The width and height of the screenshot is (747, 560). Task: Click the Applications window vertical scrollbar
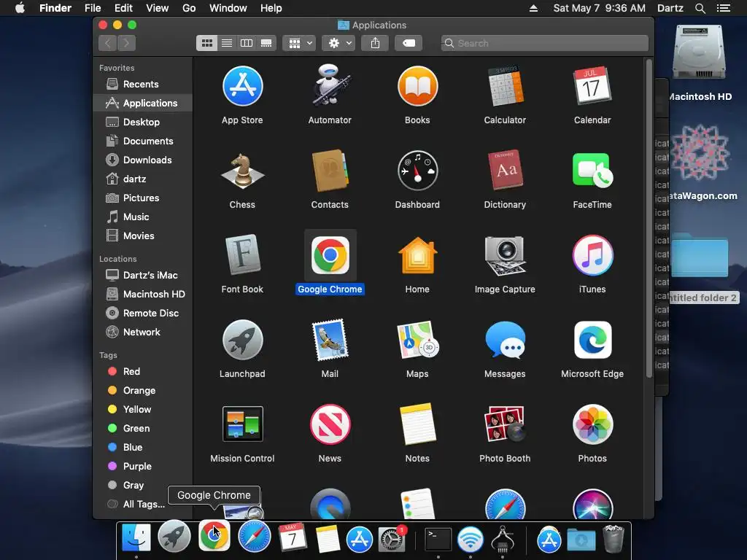click(x=649, y=219)
